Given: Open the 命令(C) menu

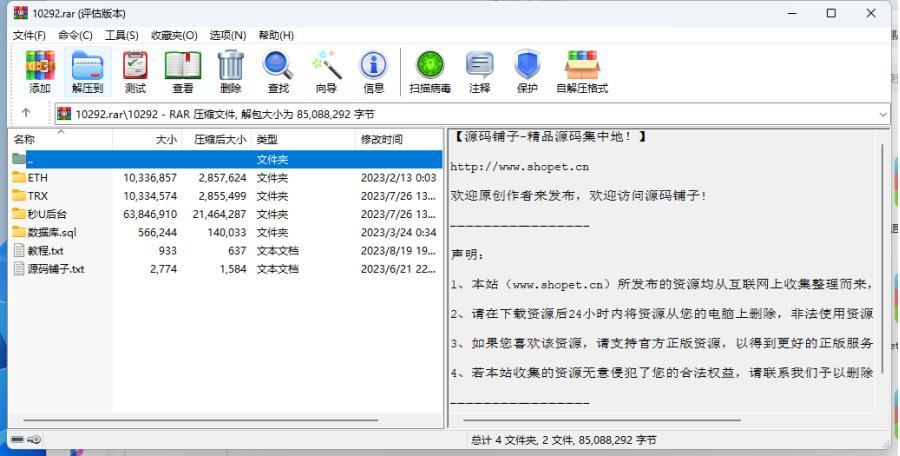Looking at the screenshot, I should tap(75, 36).
